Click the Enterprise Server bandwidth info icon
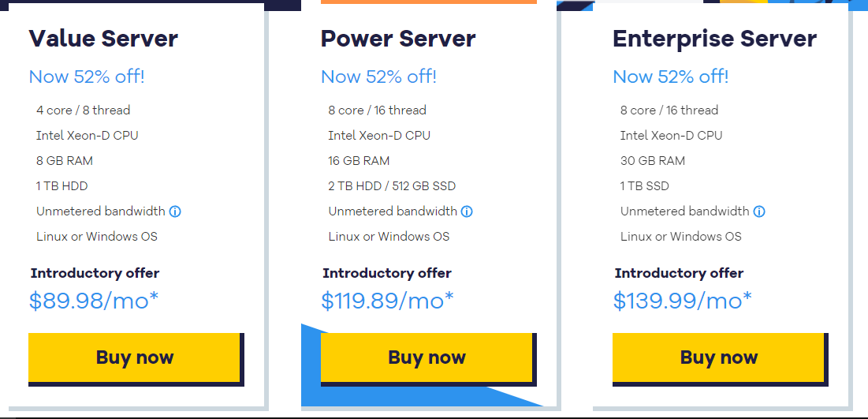 pyautogui.click(x=759, y=211)
